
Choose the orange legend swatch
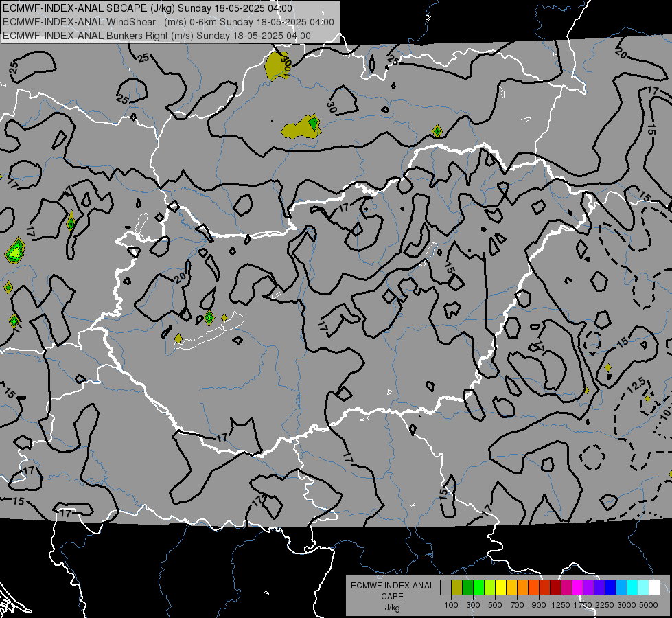tap(523, 588)
